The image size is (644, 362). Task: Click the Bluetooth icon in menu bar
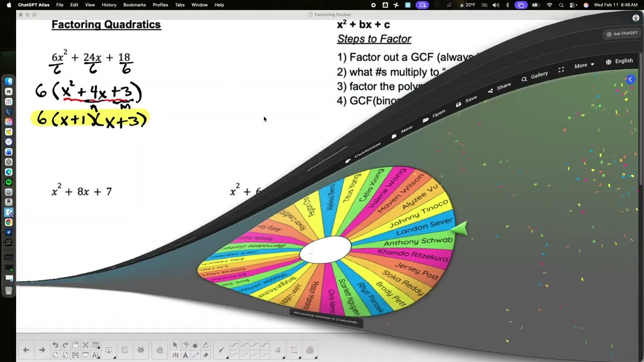[x=508, y=5]
